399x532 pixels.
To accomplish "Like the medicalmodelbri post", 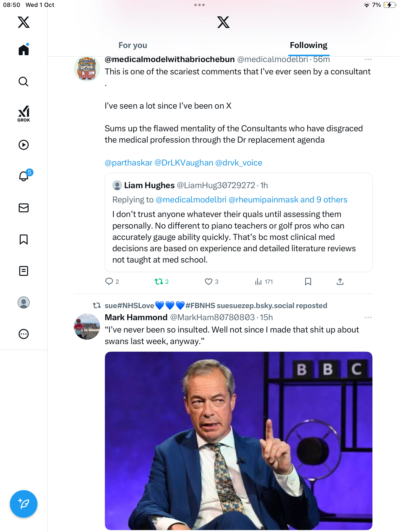I will coord(209,282).
